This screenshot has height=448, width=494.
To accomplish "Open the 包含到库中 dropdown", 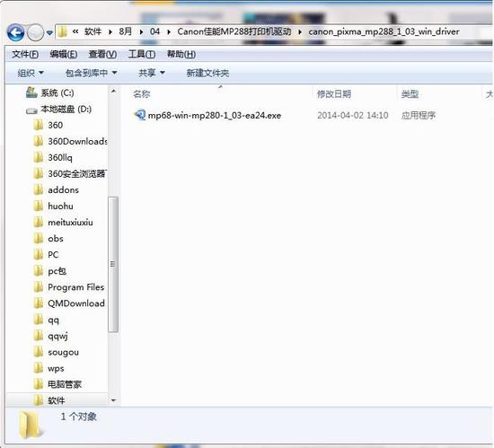I will click(x=91, y=73).
